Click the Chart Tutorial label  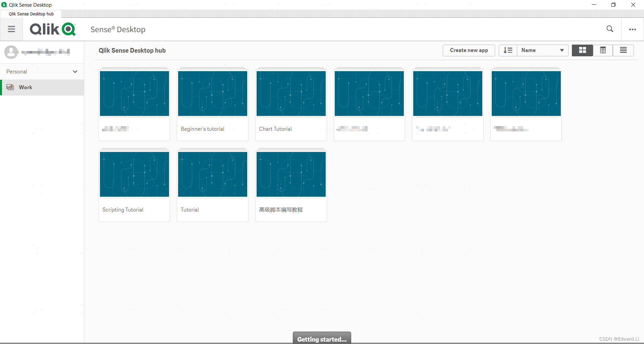click(275, 129)
